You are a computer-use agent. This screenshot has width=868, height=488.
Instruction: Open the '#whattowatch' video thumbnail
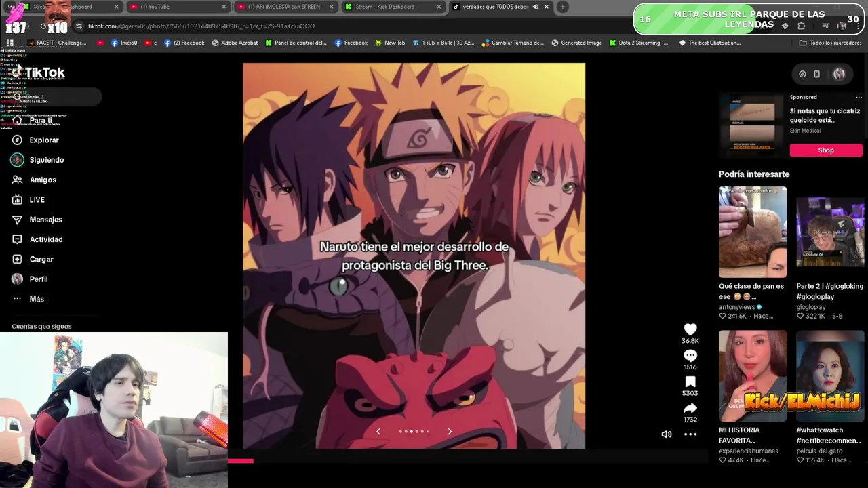830,376
